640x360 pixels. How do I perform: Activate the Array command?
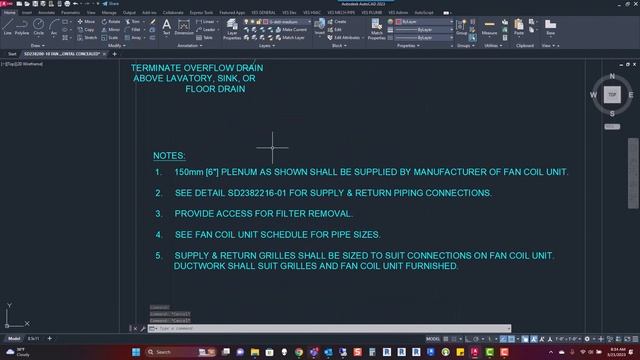(133, 38)
